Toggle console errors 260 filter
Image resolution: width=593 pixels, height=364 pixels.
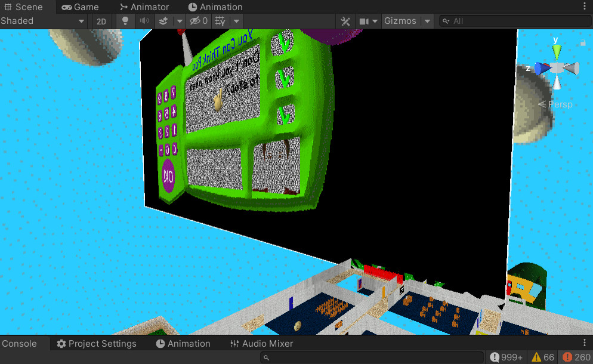[x=576, y=357]
